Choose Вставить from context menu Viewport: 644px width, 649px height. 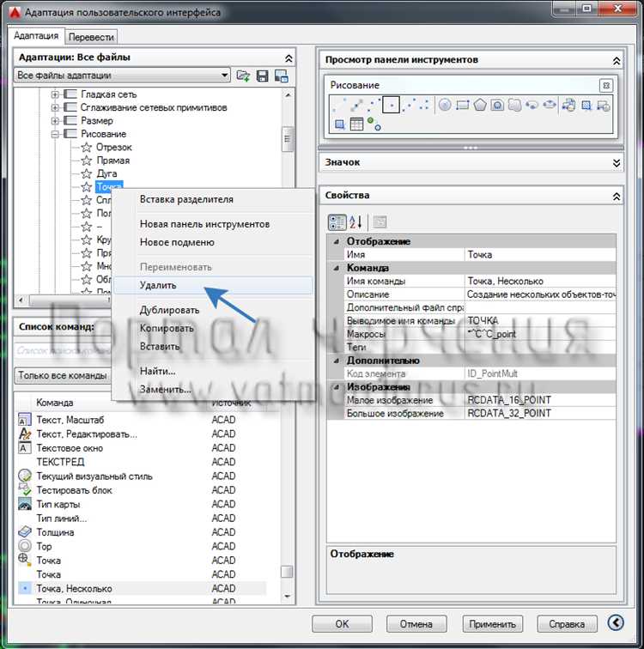click(x=213, y=347)
